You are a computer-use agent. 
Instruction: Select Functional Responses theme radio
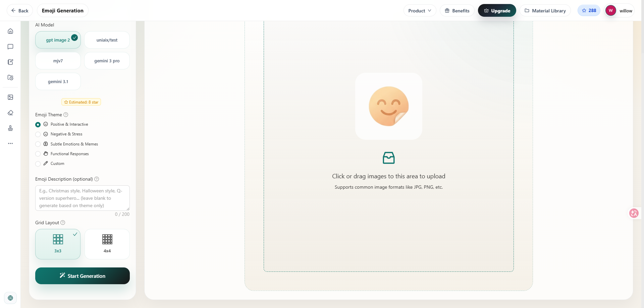pos(38,154)
